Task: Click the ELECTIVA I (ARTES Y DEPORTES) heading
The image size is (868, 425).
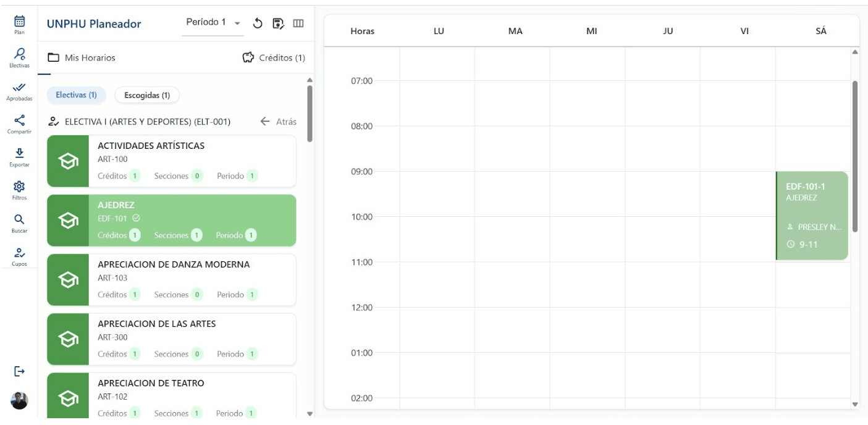Action: 148,122
